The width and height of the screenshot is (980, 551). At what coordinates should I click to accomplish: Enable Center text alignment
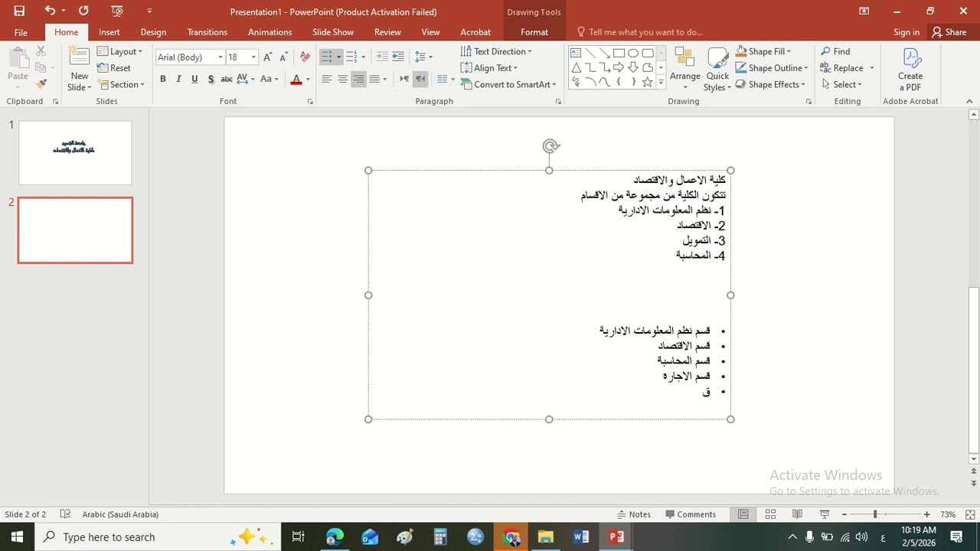pyautogui.click(x=342, y=79)
